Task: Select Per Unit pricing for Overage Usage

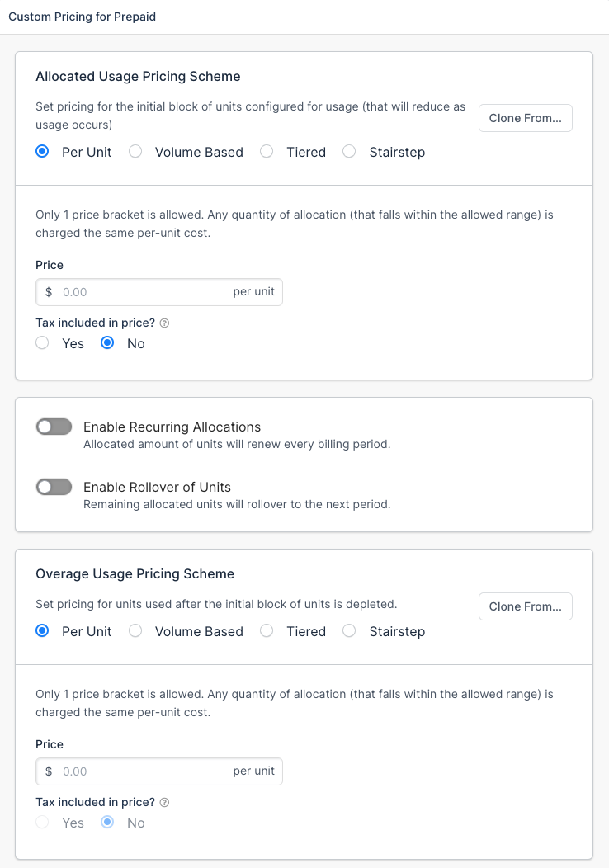Action: (x=42, y=631)
